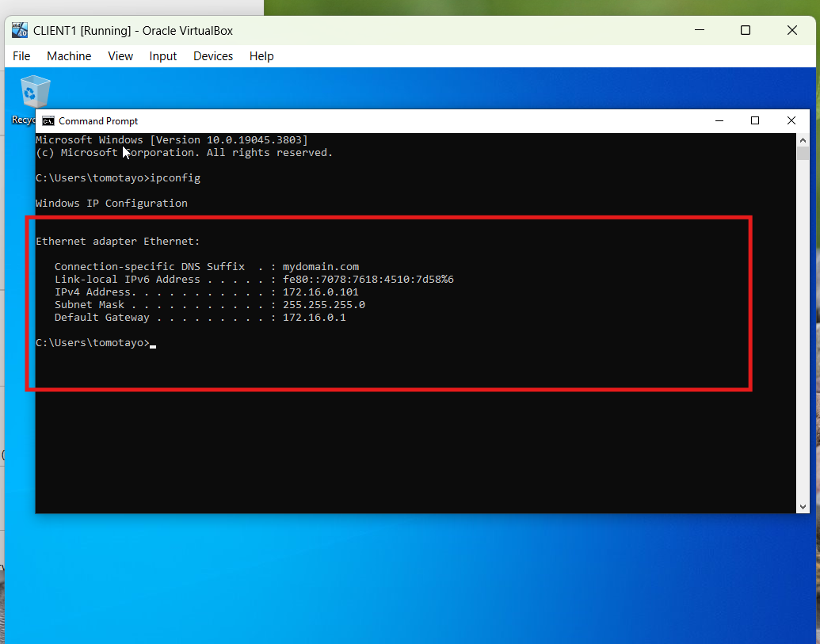Maximize the Command Prompt window
This screenshot has height=644, width=820.
point(754,120)
